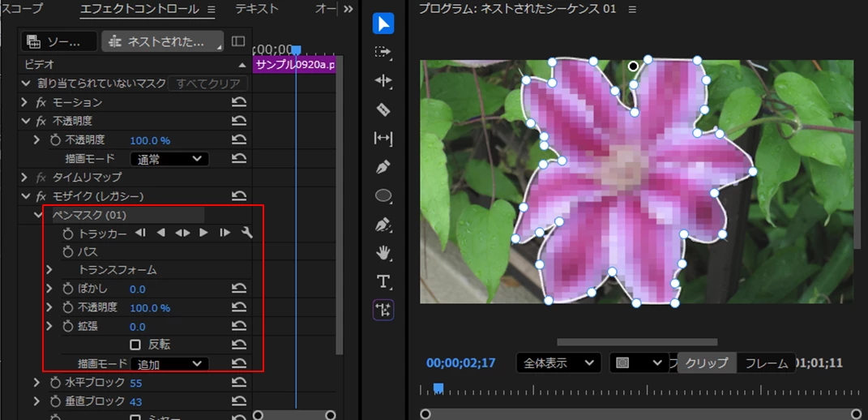Track selected mask forward
Viewport: 868px width, 420px height.
203,233
